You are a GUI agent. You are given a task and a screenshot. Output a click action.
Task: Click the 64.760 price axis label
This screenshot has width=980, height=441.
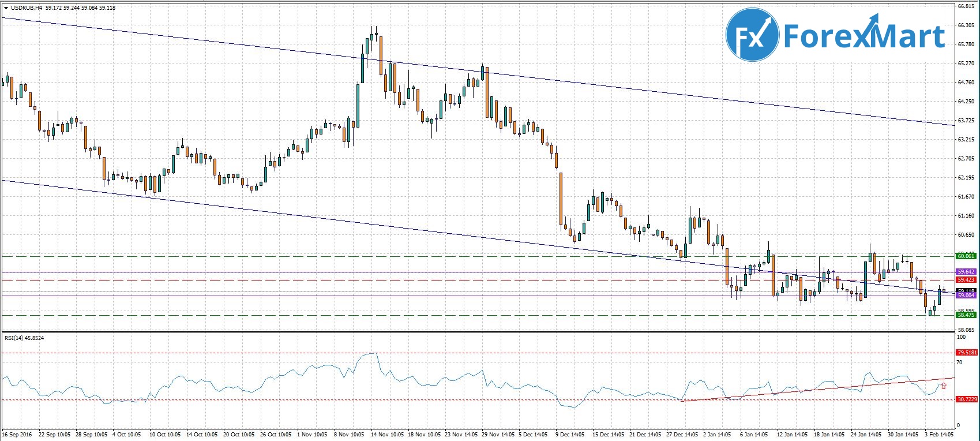tap(966, 83)
